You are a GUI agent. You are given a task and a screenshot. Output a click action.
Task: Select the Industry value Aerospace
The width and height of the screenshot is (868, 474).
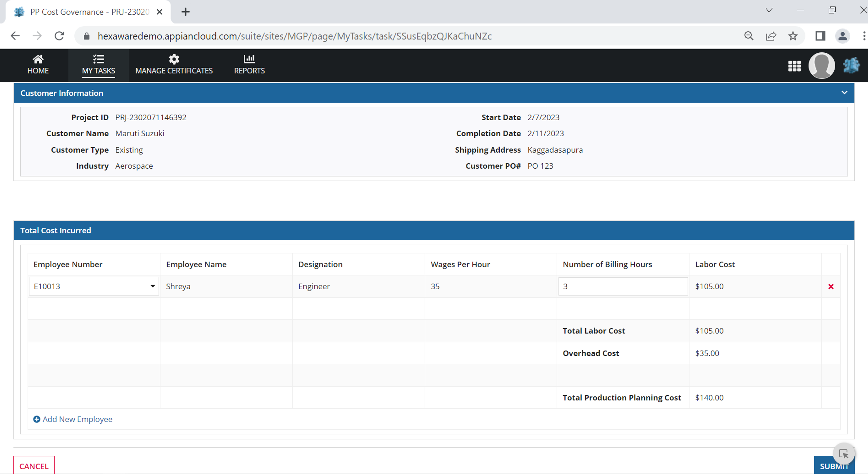[134, 166]
